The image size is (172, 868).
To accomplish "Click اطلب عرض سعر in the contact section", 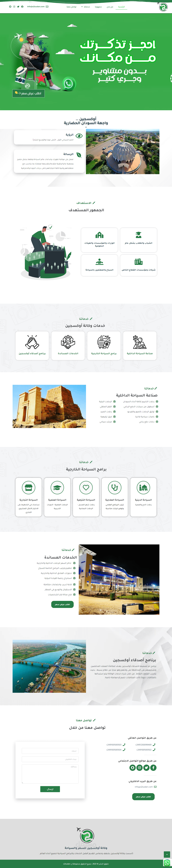I will tap(143, 797).
